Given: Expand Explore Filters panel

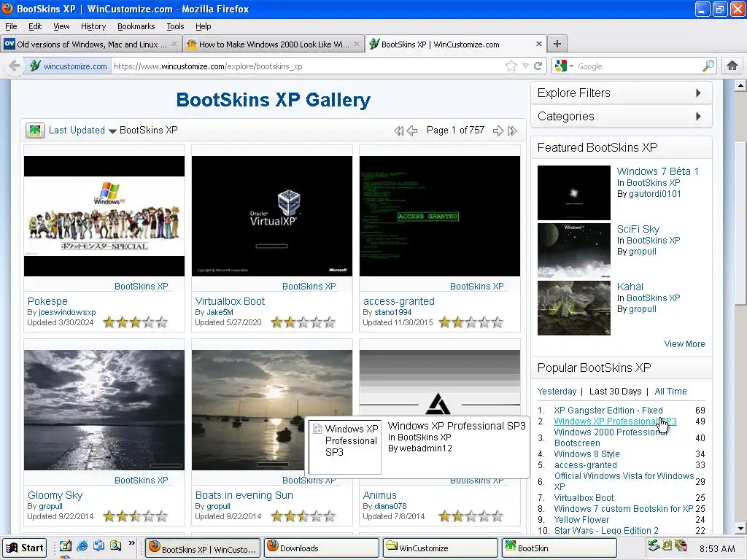Looking at the screenshot, I should 622,93.
